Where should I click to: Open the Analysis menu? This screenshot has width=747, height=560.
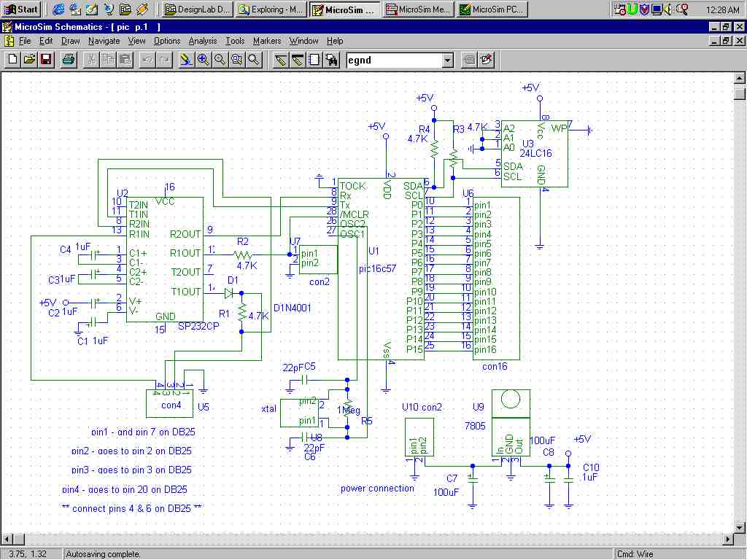pos(203,41)
